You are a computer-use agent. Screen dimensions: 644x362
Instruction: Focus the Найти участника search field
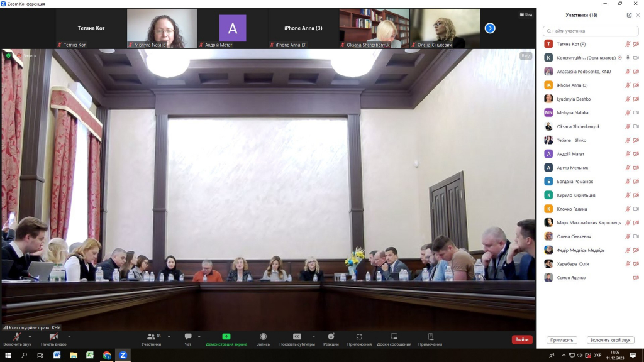591,31
